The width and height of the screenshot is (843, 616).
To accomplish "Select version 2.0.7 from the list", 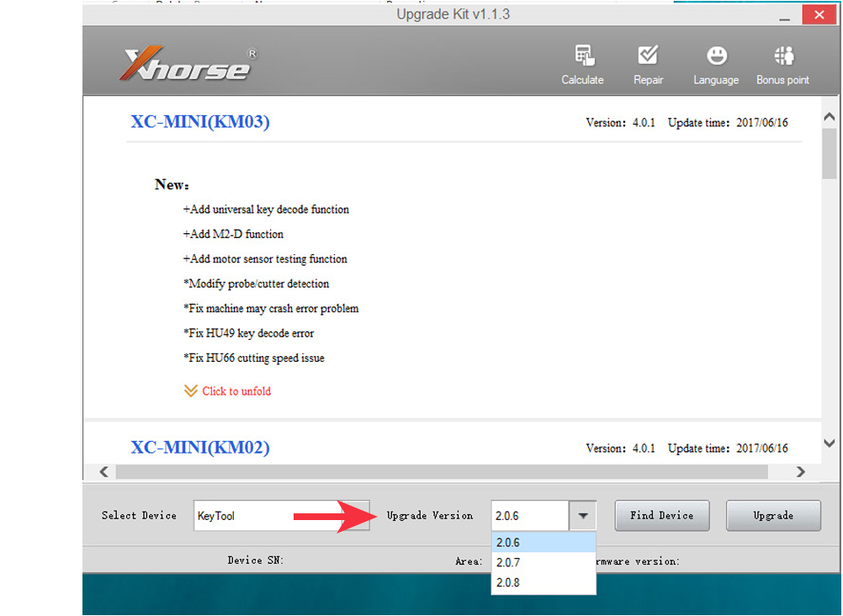I will [543, 562].
